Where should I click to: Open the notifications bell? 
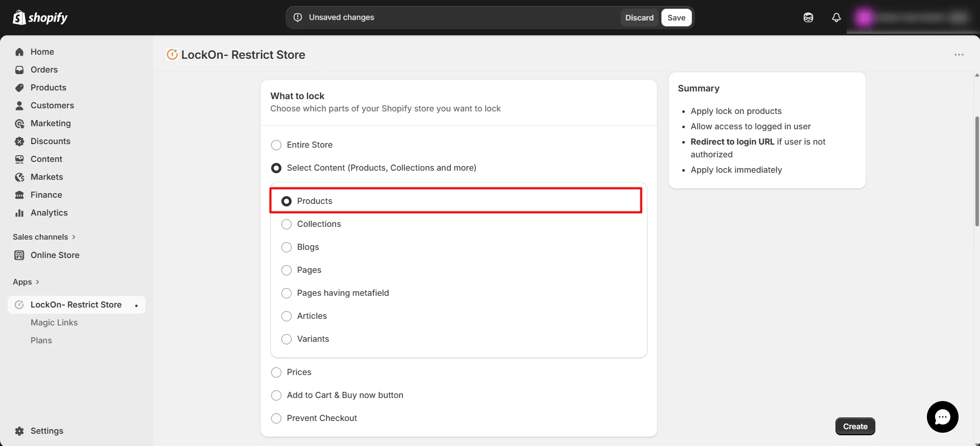(836, 17)
